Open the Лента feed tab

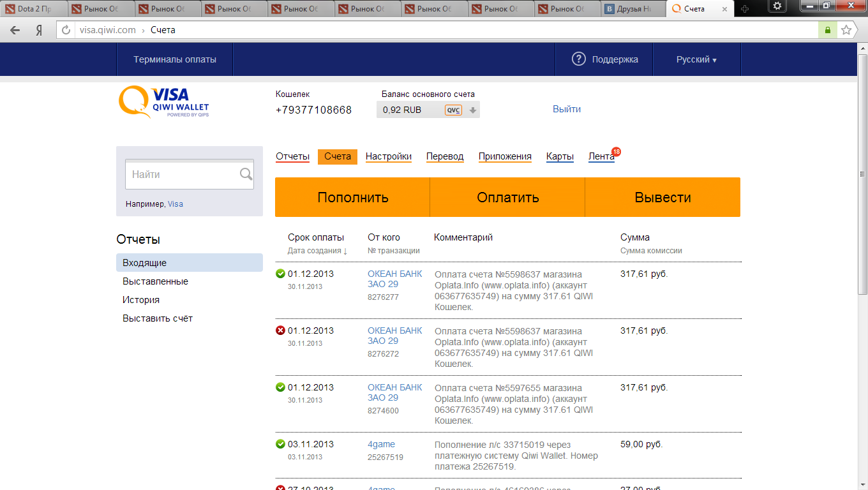pos(601,156)
